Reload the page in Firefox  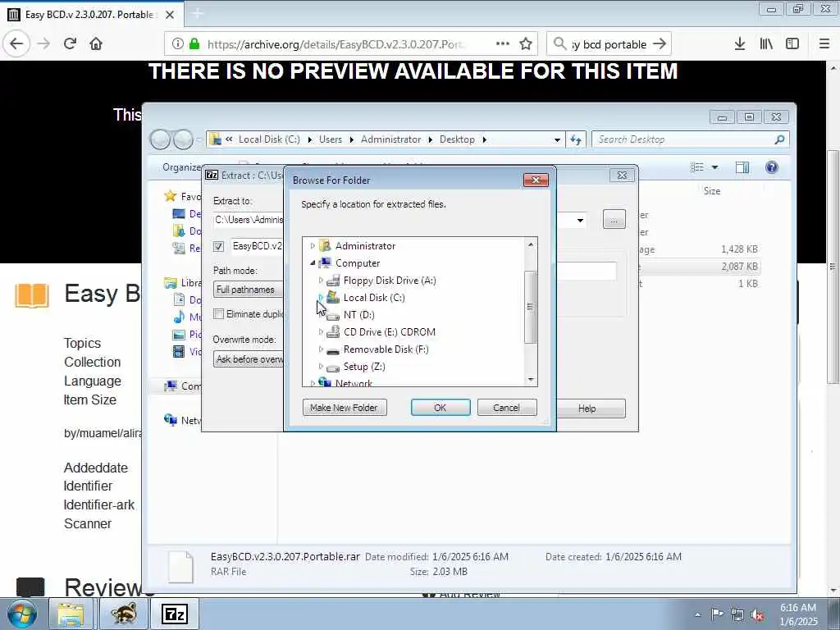coord(70,43)
